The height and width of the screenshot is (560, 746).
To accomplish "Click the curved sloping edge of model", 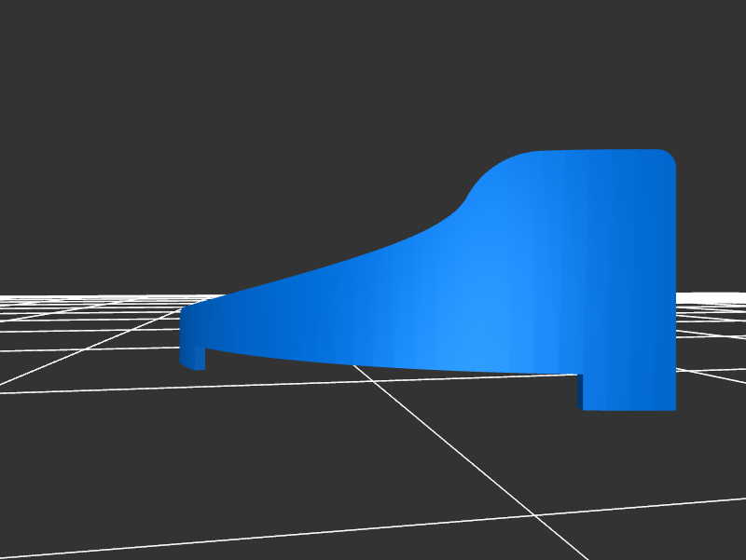I will coord(373,252).
